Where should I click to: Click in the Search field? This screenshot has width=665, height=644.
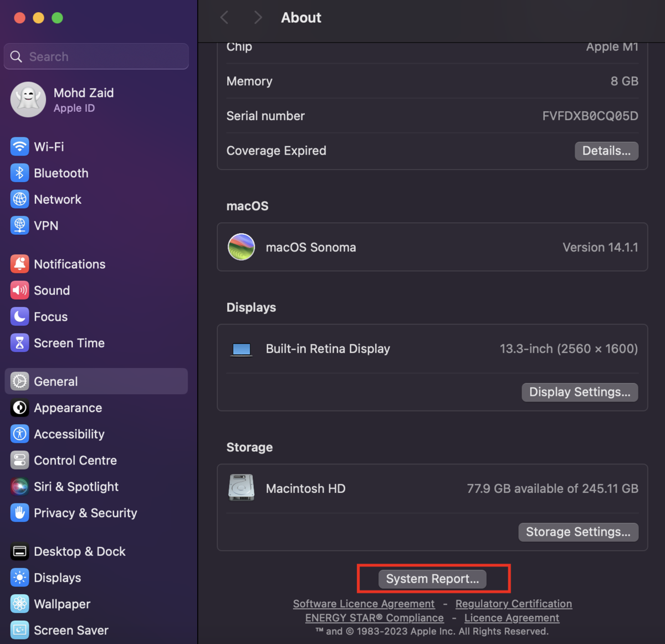click(96, 56)
